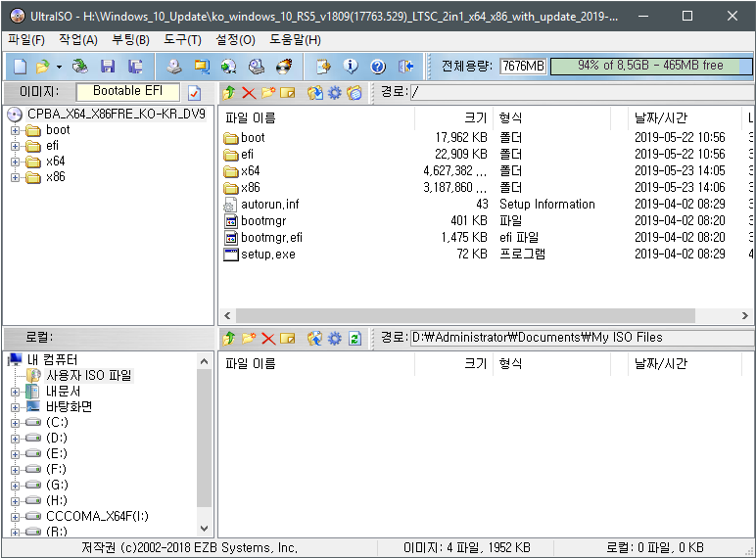Screen dimensions: 756x558
Task: Expand the x86 folder tree node
Action: pos(15,177)
